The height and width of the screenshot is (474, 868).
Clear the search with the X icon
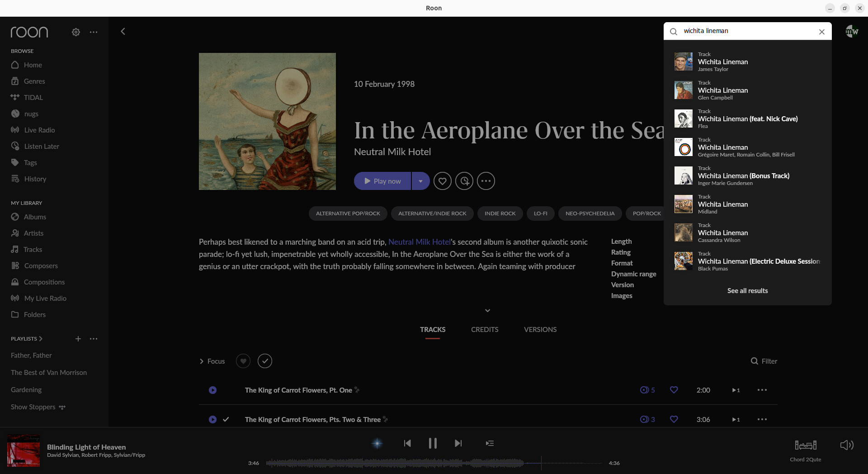822,32
